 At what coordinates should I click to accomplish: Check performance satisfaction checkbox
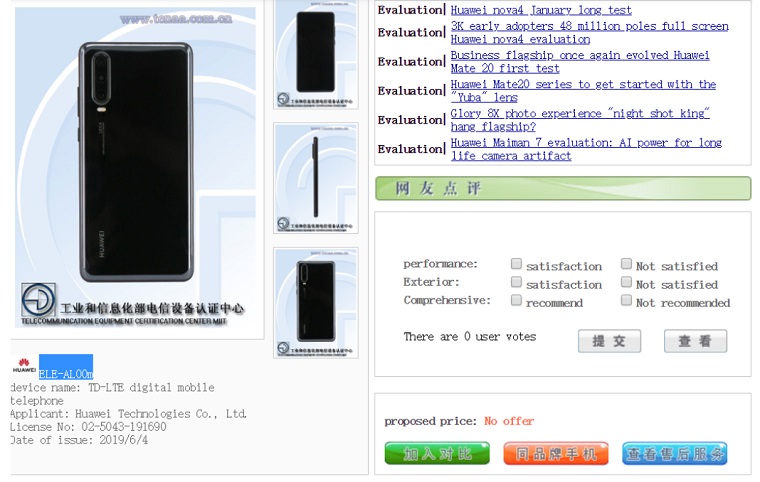point(516,264)
